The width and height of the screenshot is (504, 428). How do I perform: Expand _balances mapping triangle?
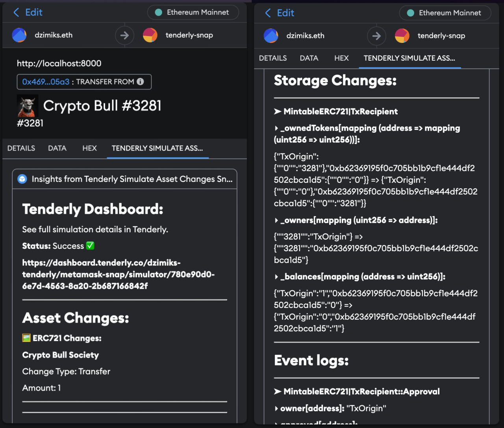click(x=276, y=277)
